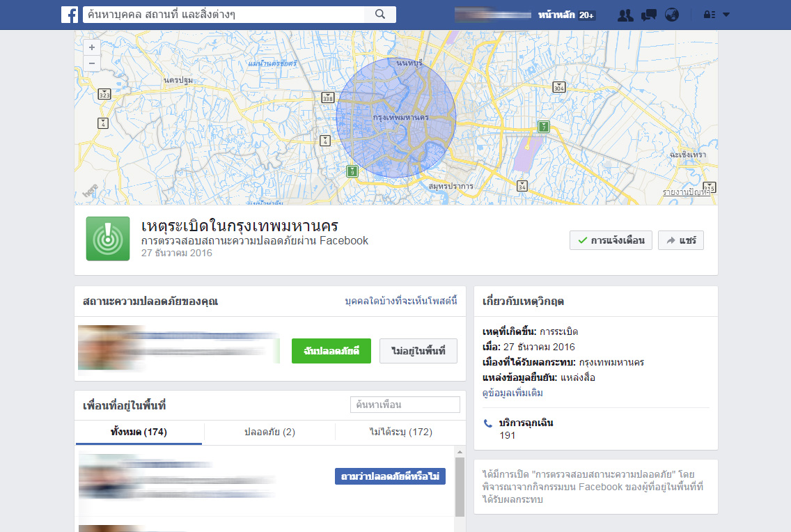Click the ค้นหาเพื่อน friend search field
The width and height of the screenshot is (791, 532).
405,405
